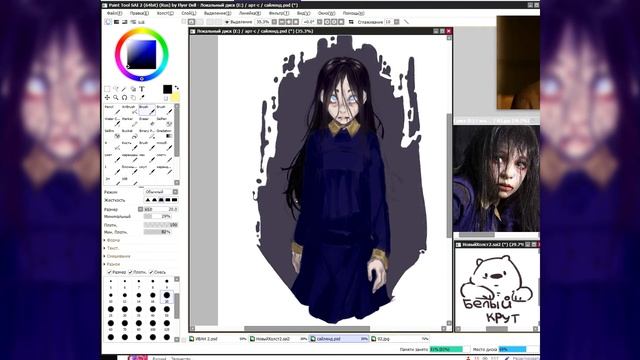Screen dimensions: 640x360
Task: Click the black foreground color swatch
Action: click(167, 89)
